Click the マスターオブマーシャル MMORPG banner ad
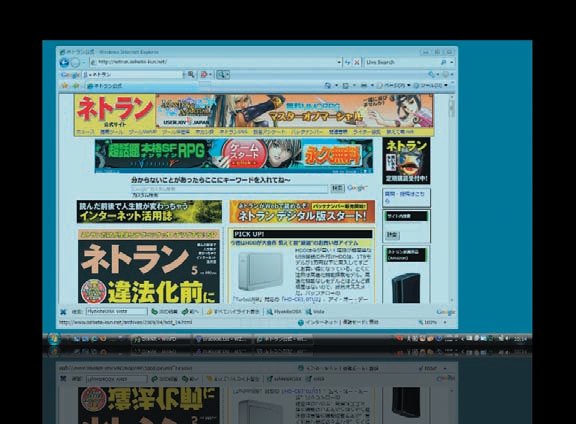This screenshot has width=576, height=424. point(294,111)
